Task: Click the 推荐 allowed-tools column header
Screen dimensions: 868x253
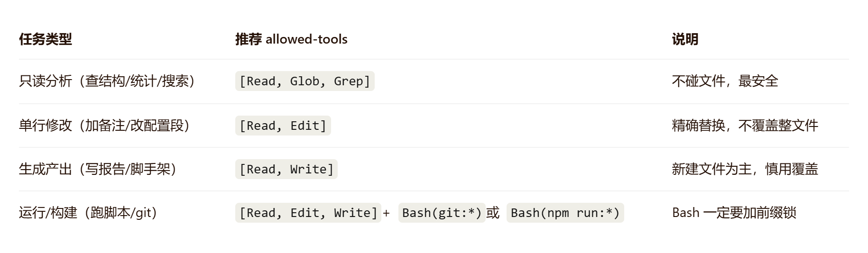Action: coord(291,39)
